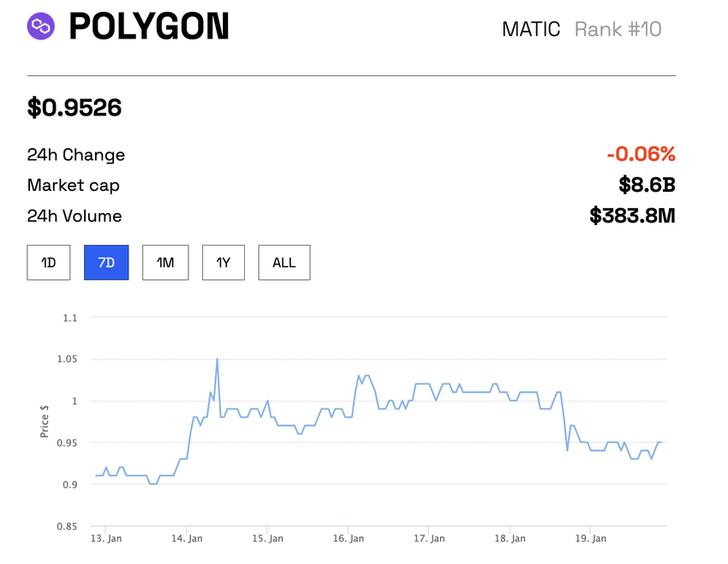Click the chart's highest peak on 14 Jan

pos(217,359)
